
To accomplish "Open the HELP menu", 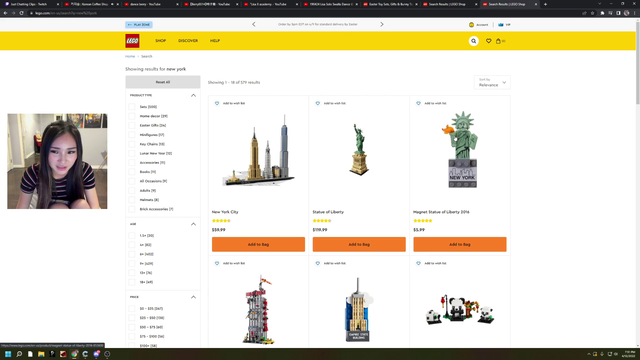I will (215, 41).
